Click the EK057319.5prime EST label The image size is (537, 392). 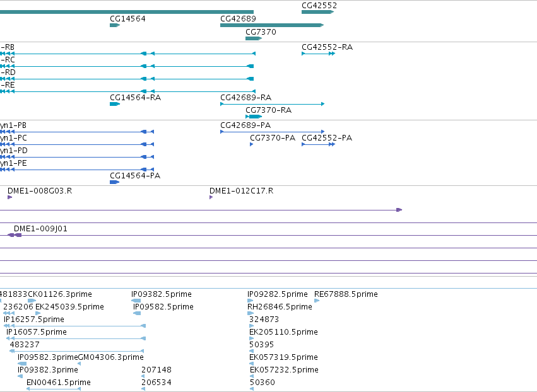pyautogui.click(x=283, y=357)
